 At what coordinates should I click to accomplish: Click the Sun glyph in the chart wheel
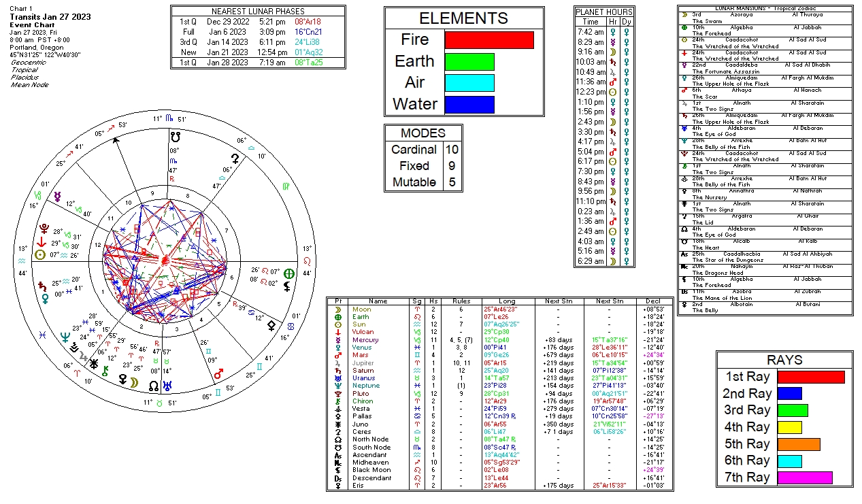coord(41,255)
